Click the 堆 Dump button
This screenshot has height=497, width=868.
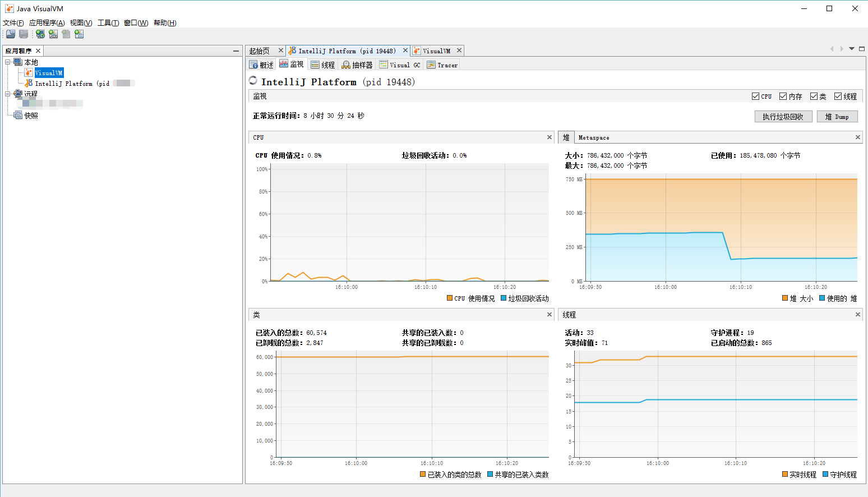(x=837, y=117)
